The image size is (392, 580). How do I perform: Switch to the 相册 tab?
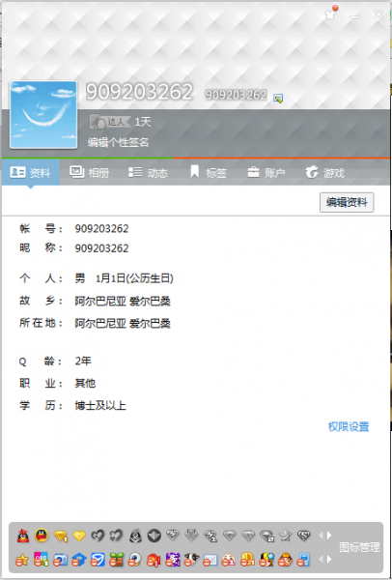(x=89, y=172)
